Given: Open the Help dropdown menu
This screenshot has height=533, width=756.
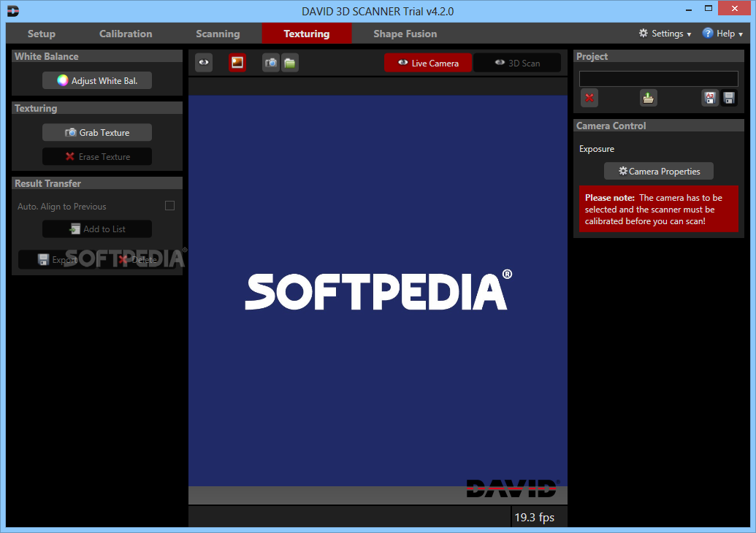Looking at the screenshot, I should pyautogui.click(x=722, y=34).
